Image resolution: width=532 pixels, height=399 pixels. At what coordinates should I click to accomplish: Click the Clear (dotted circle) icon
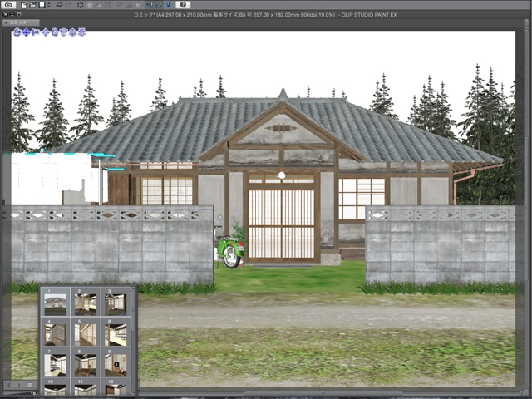(80, 5)
